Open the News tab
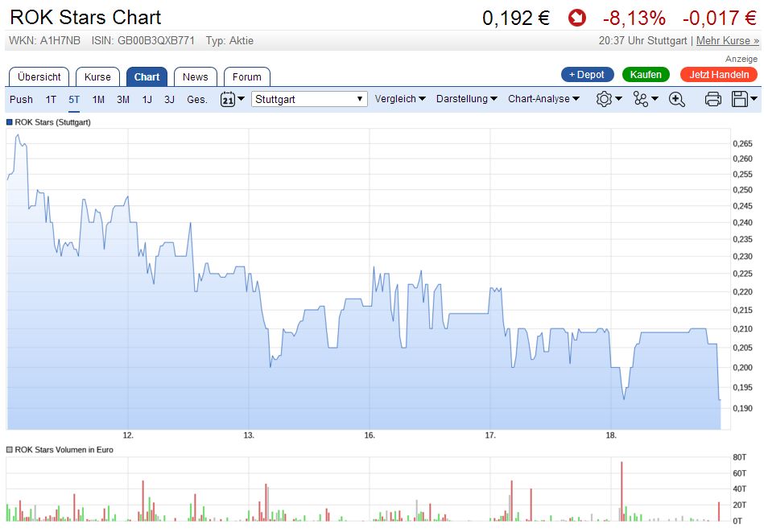764x532 pixels. [x=196, y=77]
